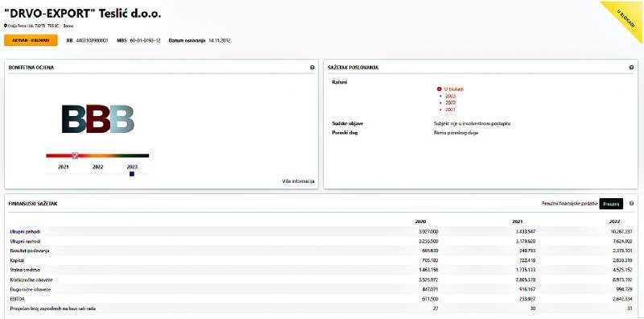Click the Dugoročne obaveze row label

coord(30,289)
